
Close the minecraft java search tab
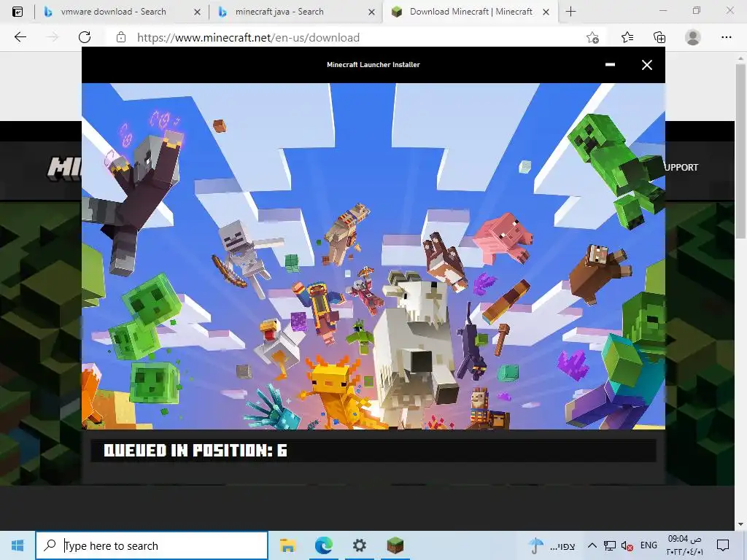point(371,12)
